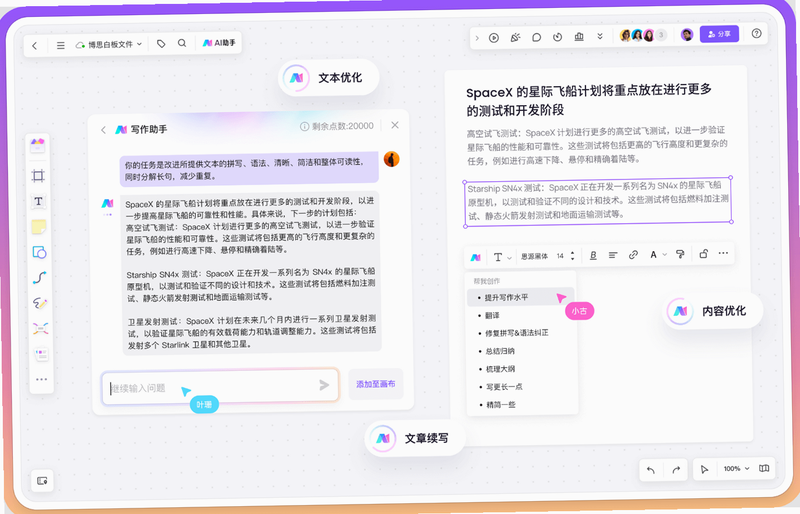Click the font size 14 stepper arrows

[572, 255]
